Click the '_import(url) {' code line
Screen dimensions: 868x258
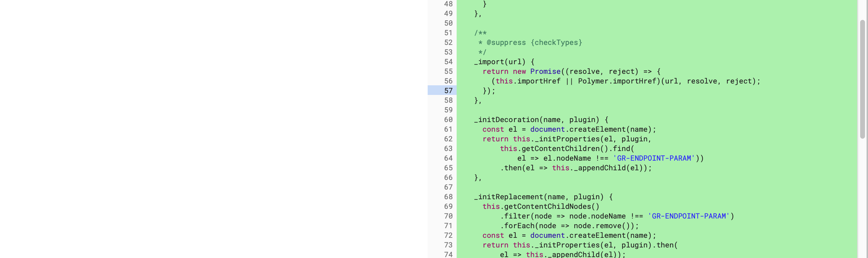tap(504, 61)
